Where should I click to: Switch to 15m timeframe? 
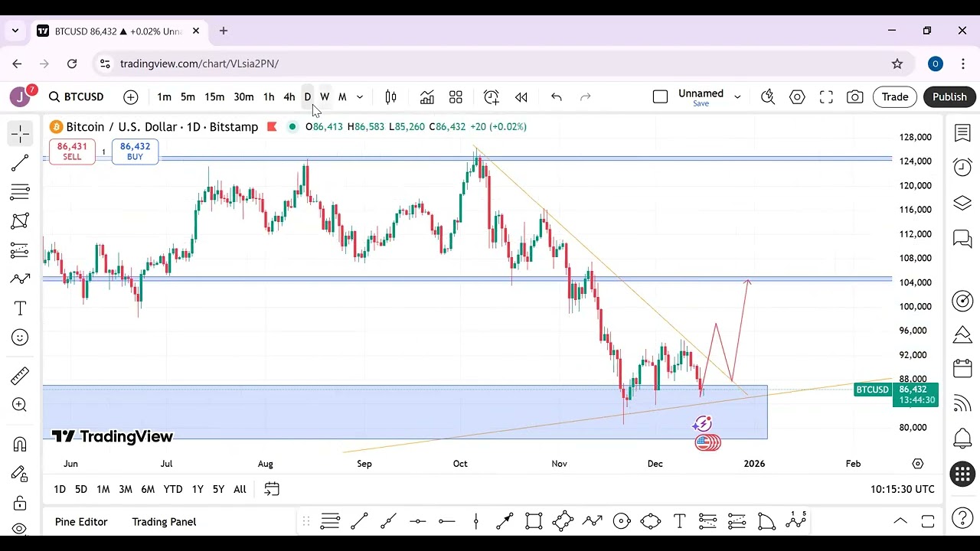pos(214,97)
